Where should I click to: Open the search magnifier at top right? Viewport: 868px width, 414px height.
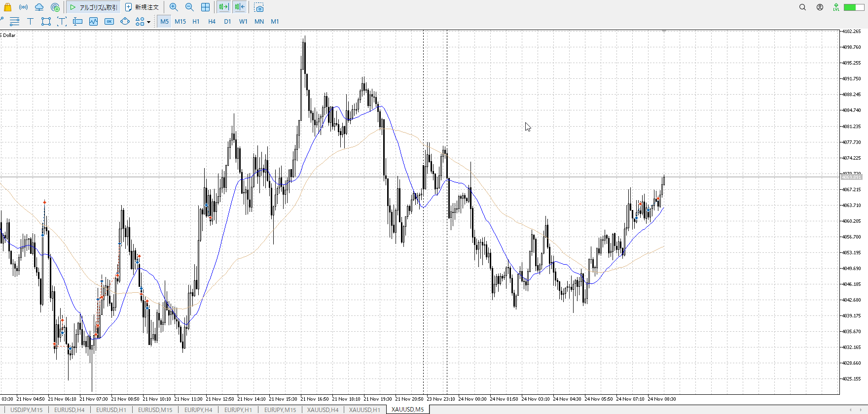[x=802, y=7]
